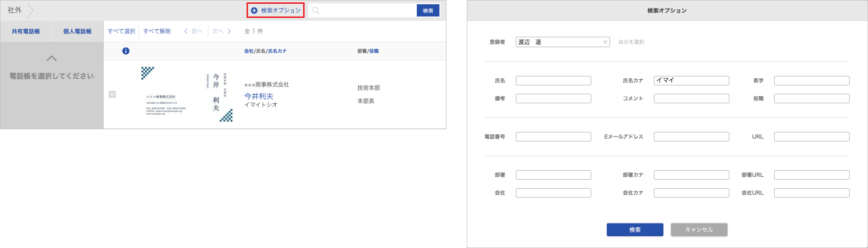Expand the 社外 breadcrumb arrow
This screenshot has width=868, height=248.
coord(31,10)
